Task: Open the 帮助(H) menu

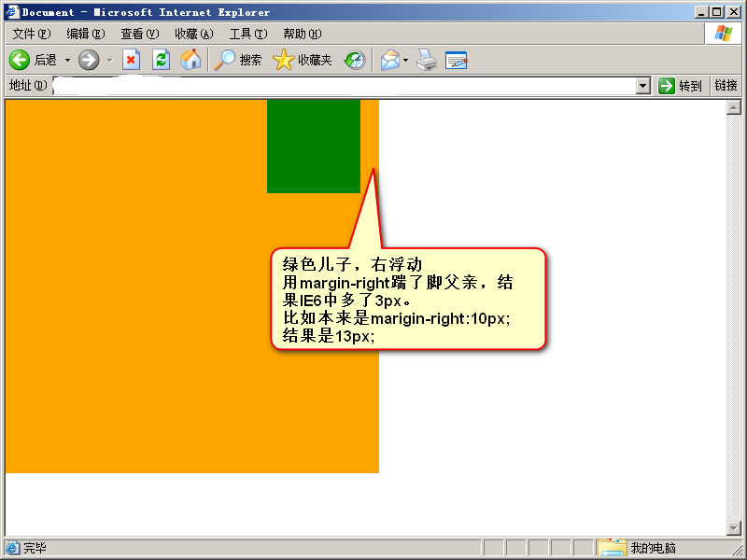Action: (302, 34)
